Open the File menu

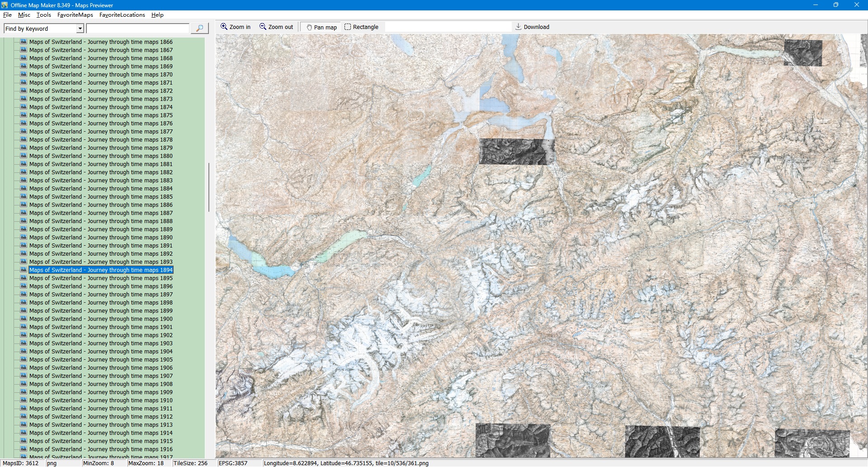click(8, 15)
